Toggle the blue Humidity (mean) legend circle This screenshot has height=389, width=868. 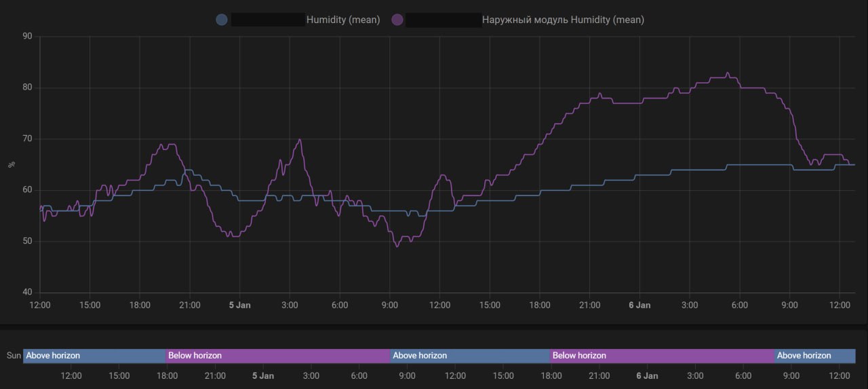(x=222, y=20)
